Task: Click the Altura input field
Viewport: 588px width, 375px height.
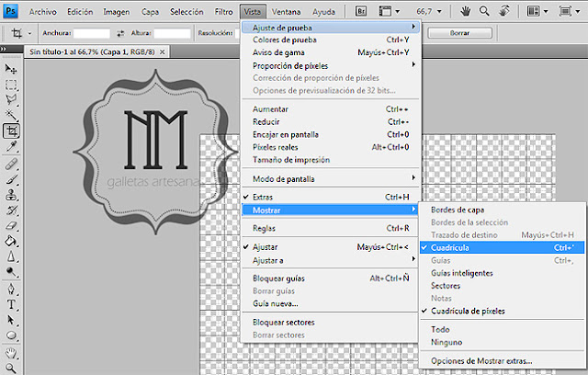Action: (172, 33)
